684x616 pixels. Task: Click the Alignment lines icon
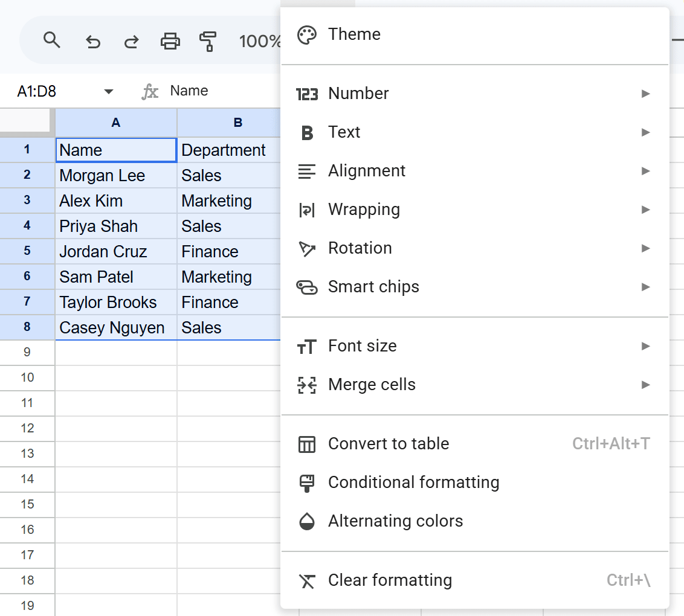point(307,171)
